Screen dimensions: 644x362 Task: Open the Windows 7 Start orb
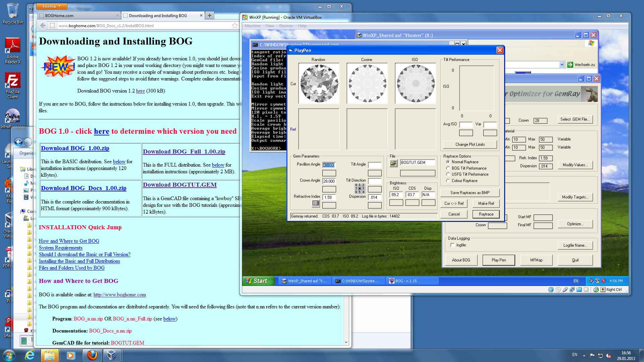pos(9,355)
